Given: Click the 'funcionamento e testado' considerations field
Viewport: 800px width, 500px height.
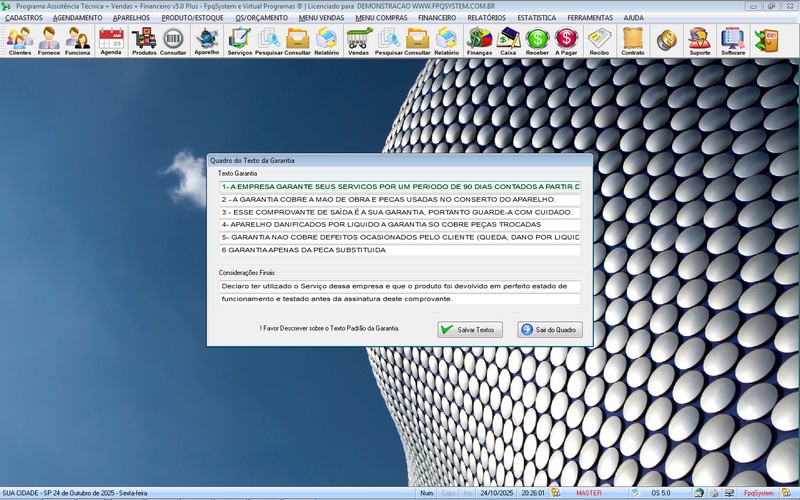Looking at the screenshot, I should click(400, 299).
